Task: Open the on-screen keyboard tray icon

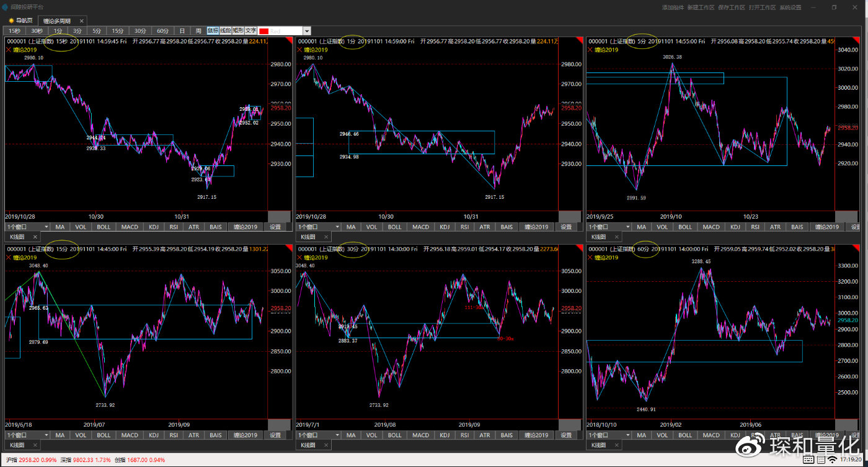Action: pyautogui.click(x=808, y=460)
